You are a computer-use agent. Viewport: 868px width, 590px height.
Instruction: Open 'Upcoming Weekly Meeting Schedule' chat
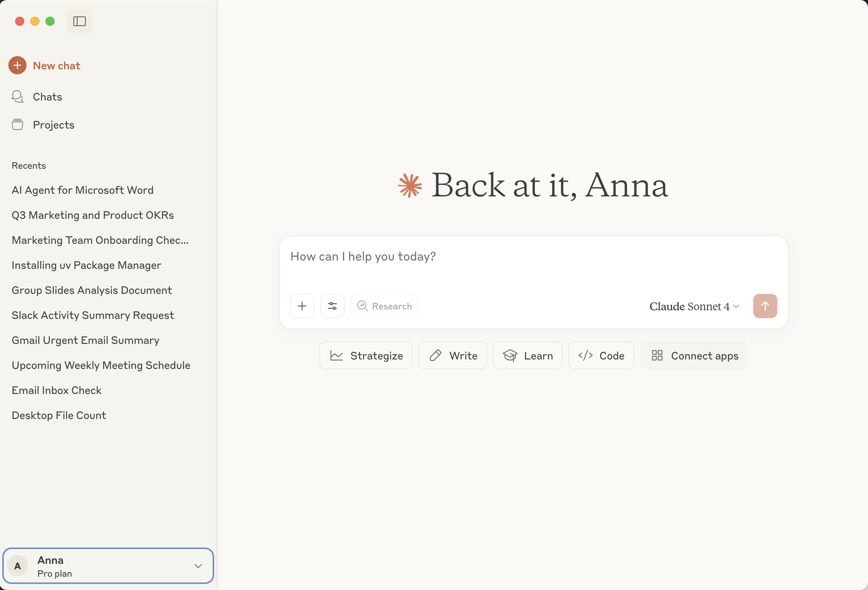(x=101, y=365)
